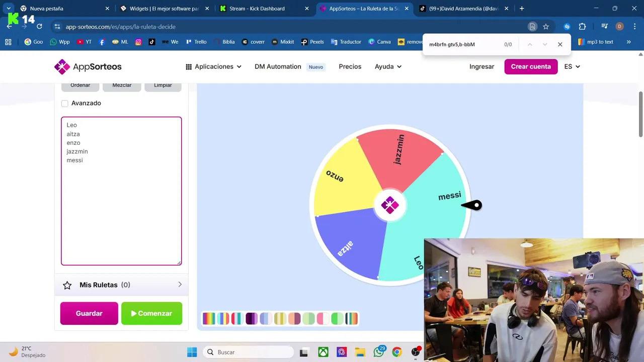Open File Explorer from the taskbar

(360, 352)
